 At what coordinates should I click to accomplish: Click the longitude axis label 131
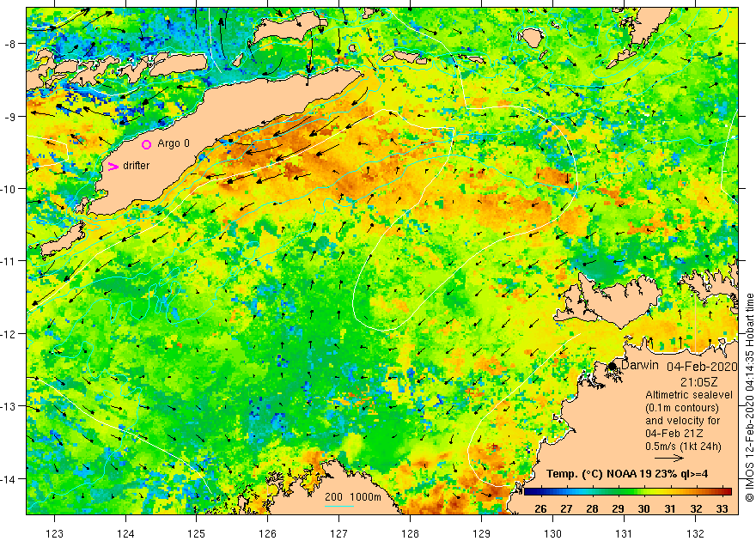pos(624,533)
